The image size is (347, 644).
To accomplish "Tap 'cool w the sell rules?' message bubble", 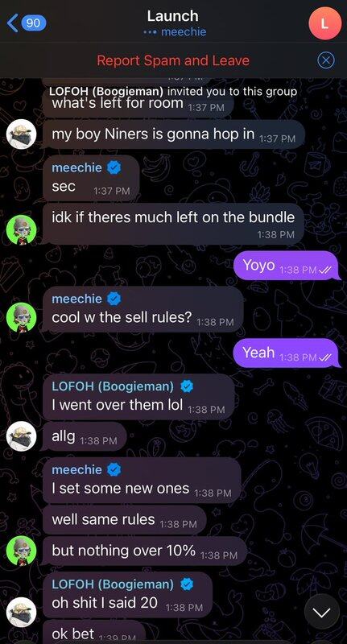I will click(x=143, y=309).
